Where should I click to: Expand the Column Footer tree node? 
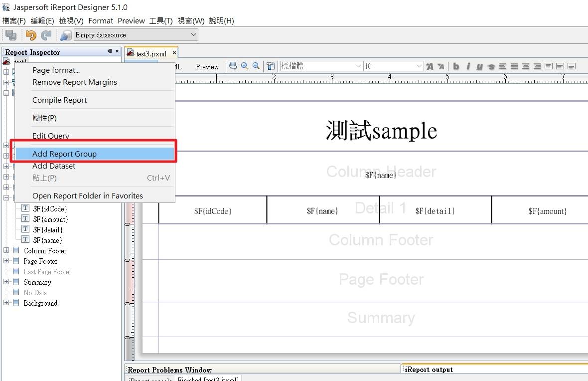coord(6,250)
